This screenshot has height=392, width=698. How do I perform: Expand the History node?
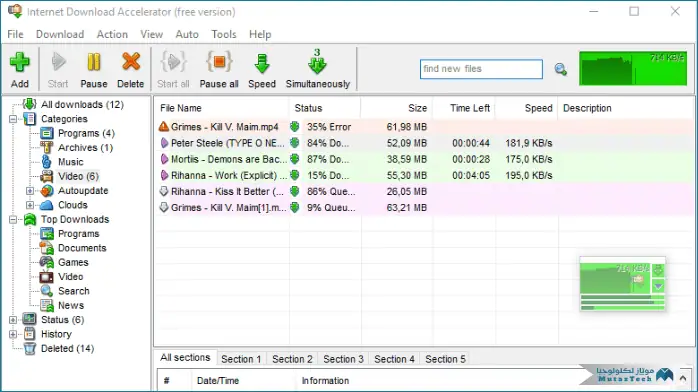point(13,334)
